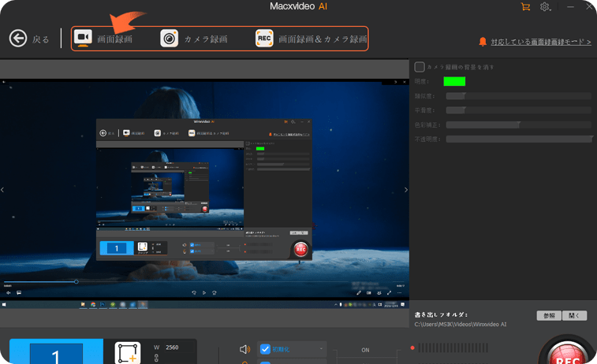Click the audio level meter bar
The width and height of the screenshot is (597, 364).
[x=453, y=347]
